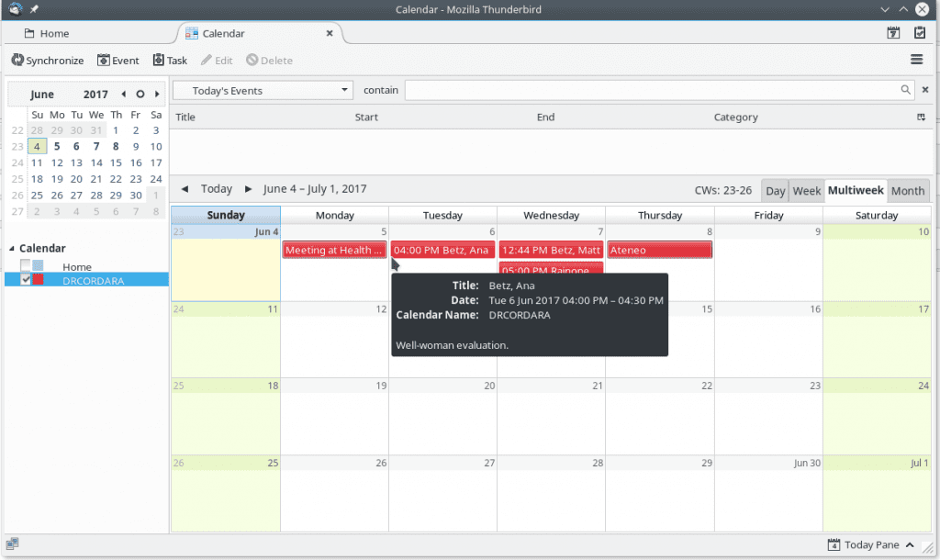Sort events by the Category column
This screenshot has height=560, width=940.
[x=735, y=117]
